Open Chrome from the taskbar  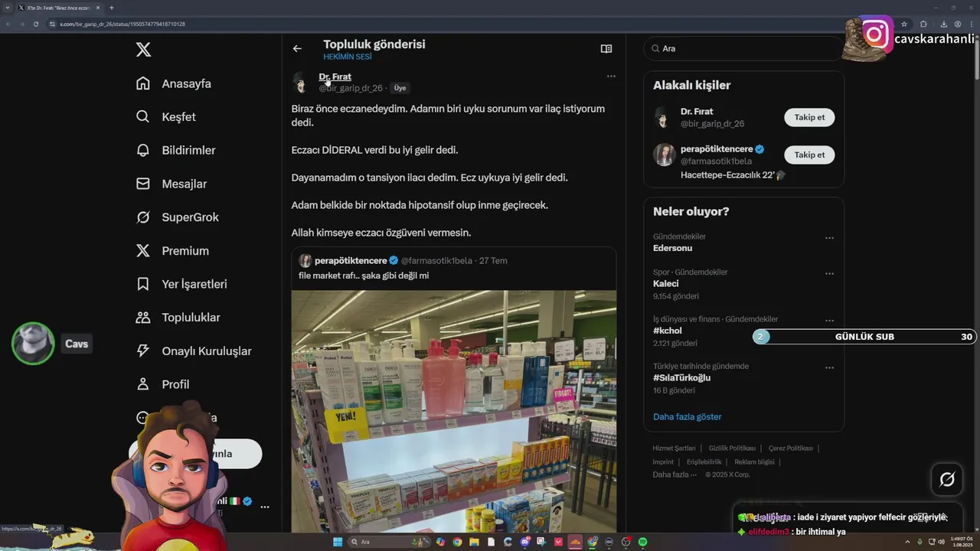pos(457,542)
